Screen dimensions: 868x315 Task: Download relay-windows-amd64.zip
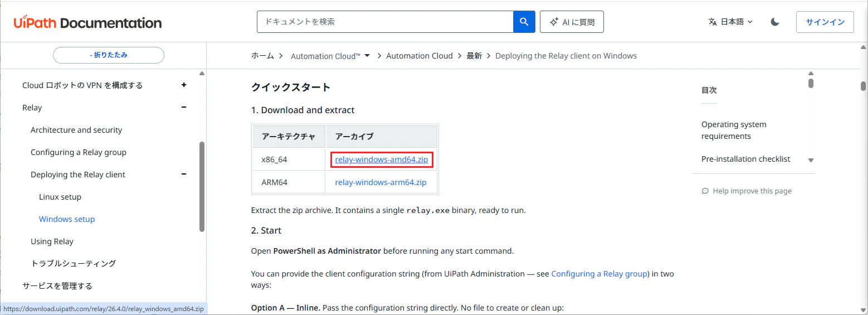382,159
